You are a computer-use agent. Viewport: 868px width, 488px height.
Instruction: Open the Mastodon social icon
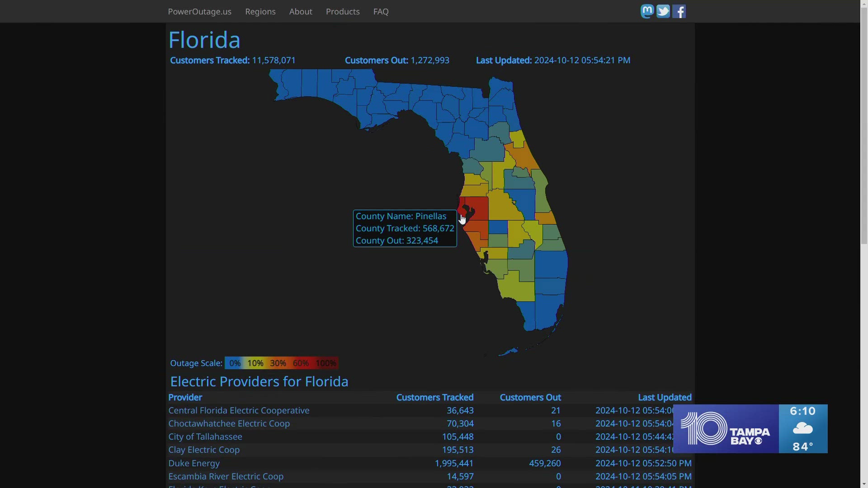[x=647, y=11]
